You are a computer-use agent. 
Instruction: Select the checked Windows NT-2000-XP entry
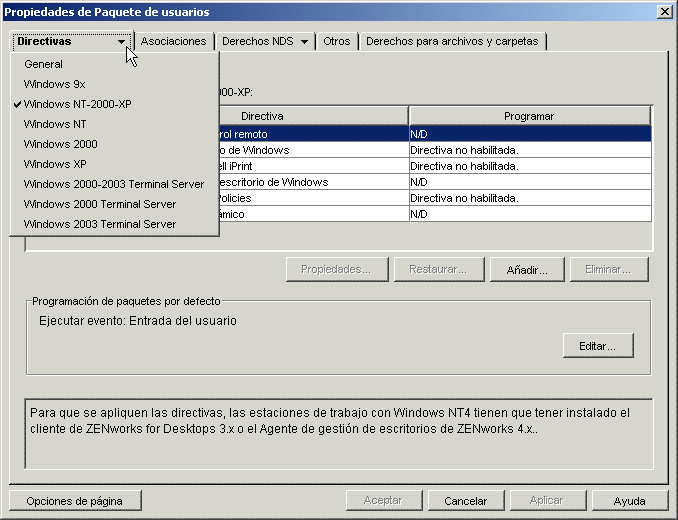coord(115,104)
